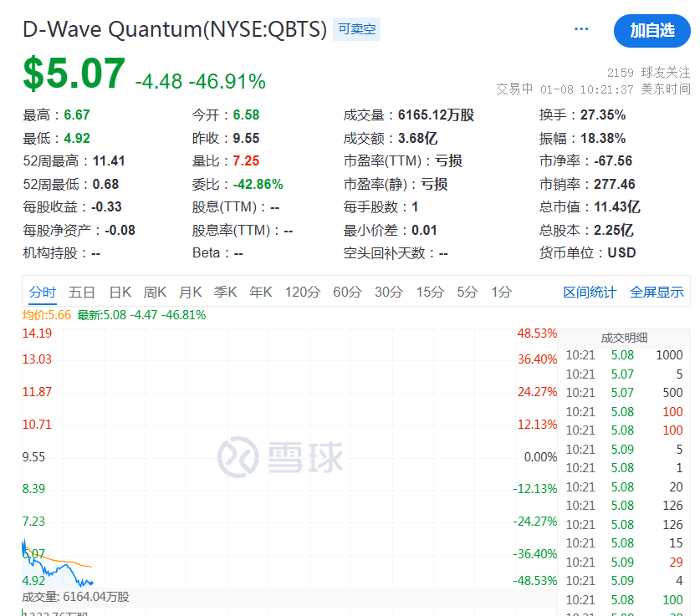Switch to the 五日 five-day chart tab

[x=82, y=292]
